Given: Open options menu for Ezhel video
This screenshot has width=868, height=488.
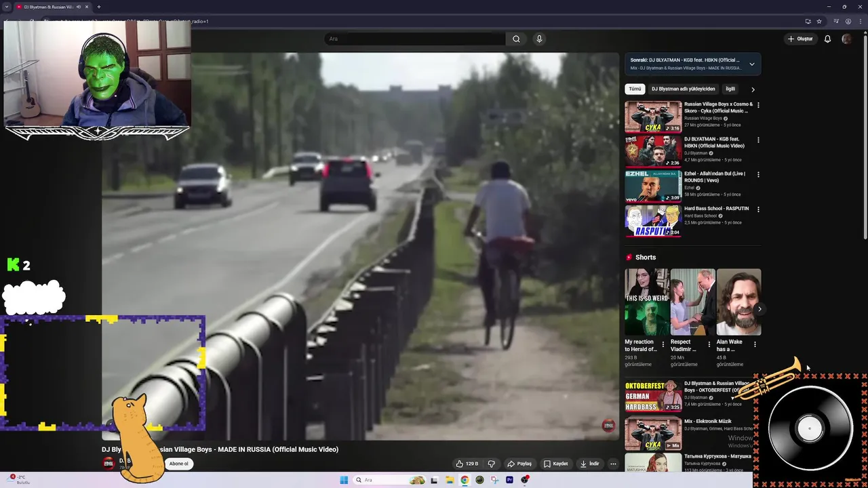Looking at the screenshot, I should (758, 174).
